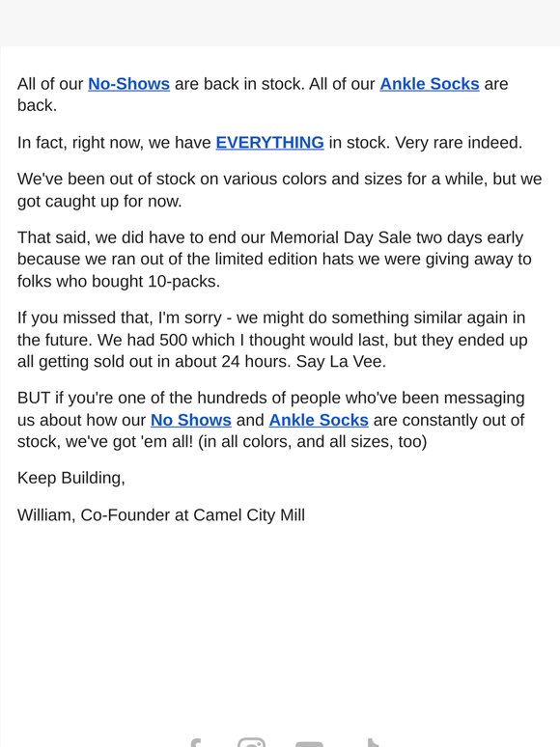The image size is (560, 747).
Task: Click the 'Keep Building,' sign-off text
Action: tap(71, 478)
